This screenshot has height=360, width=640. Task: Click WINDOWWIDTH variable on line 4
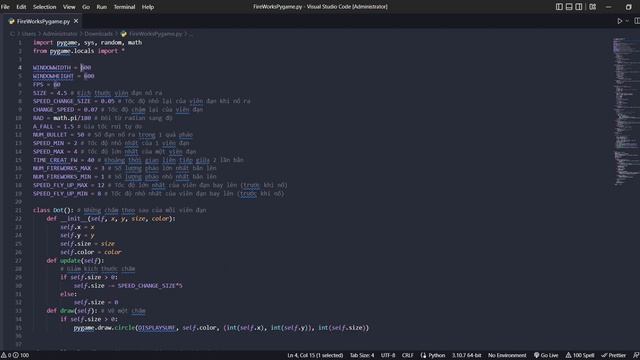click(x=52, y=68)
